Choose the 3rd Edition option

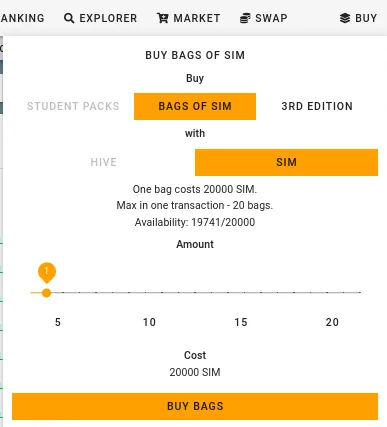point(317,106)
